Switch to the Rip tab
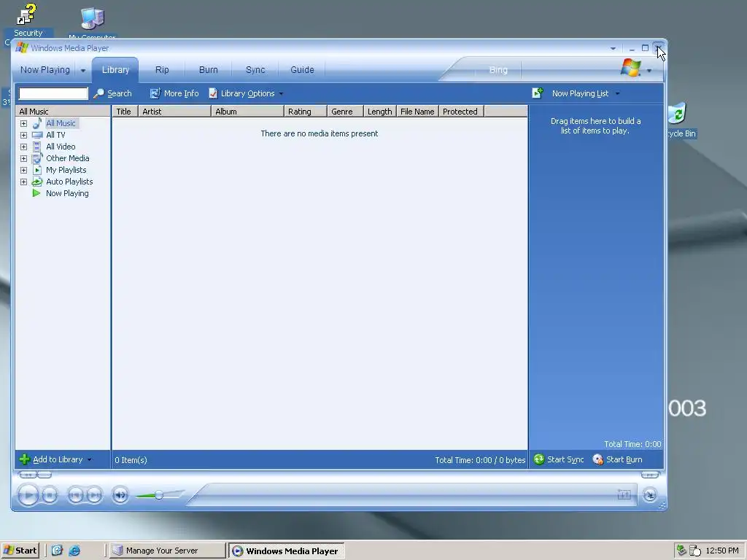This screenshot has width=747, height=560. tap(162, 69)
